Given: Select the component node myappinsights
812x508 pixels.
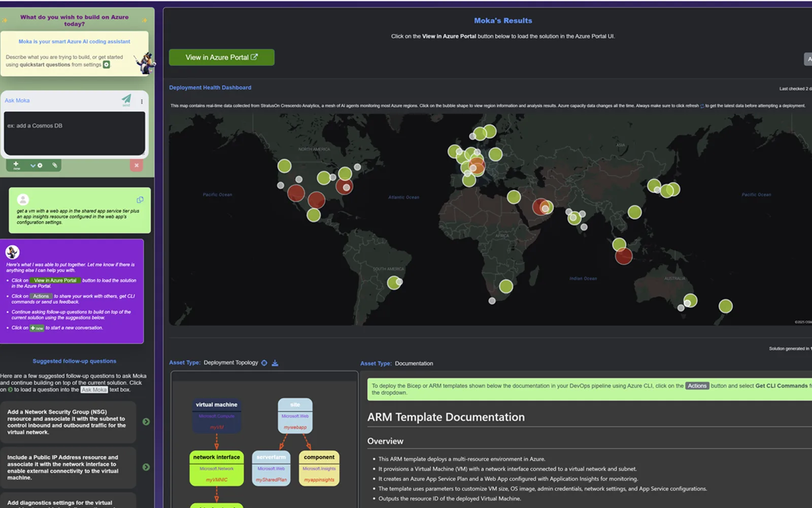Looking at the screenshot, I should pos(319,468).
